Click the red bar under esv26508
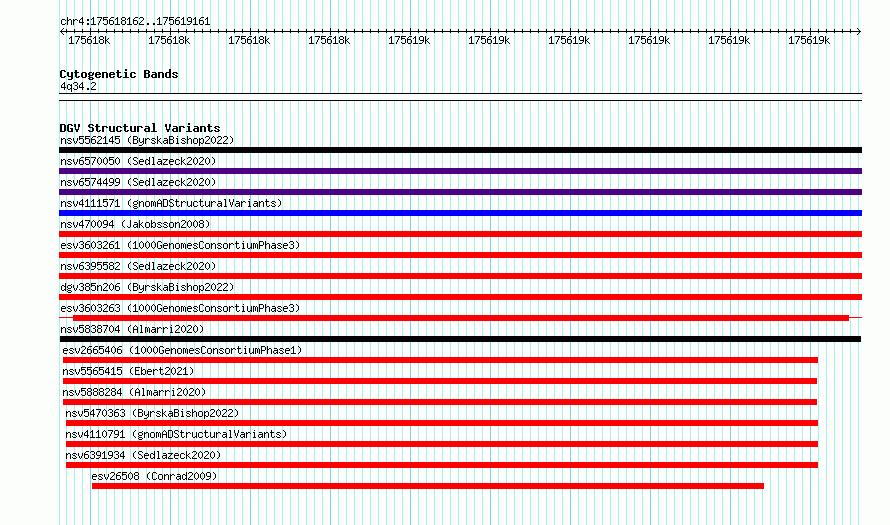The width and height of the screenshot is (890, 525). click(x=428, y=486)
